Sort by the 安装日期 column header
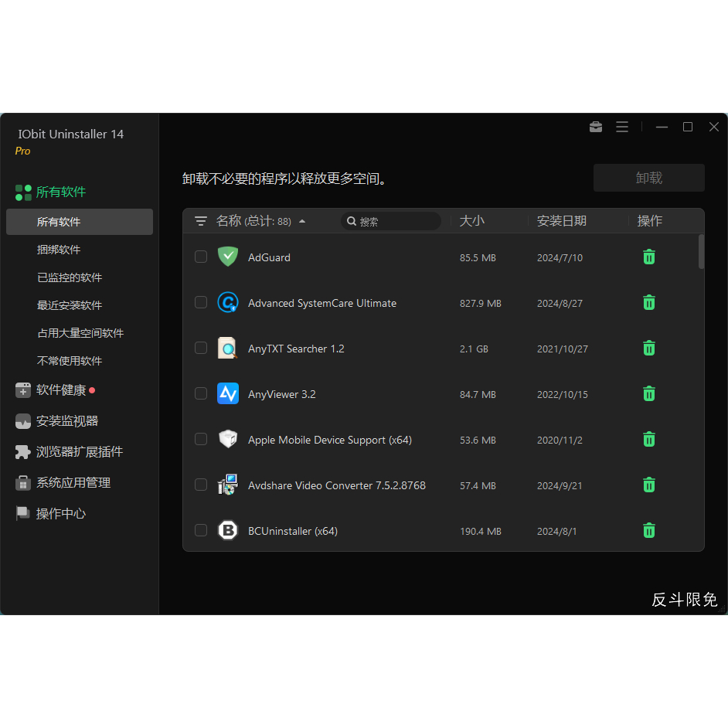Screen dimensions: 728x728 coord(562,221)
